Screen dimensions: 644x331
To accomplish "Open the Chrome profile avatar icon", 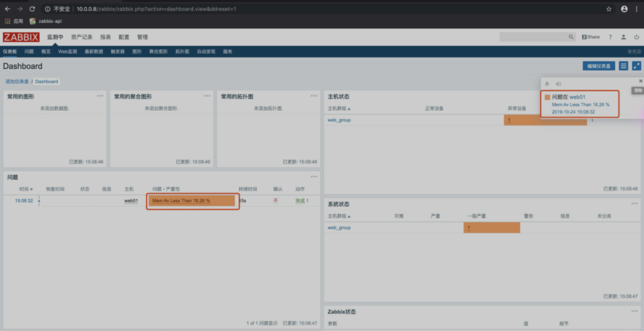I will (624, 9).
